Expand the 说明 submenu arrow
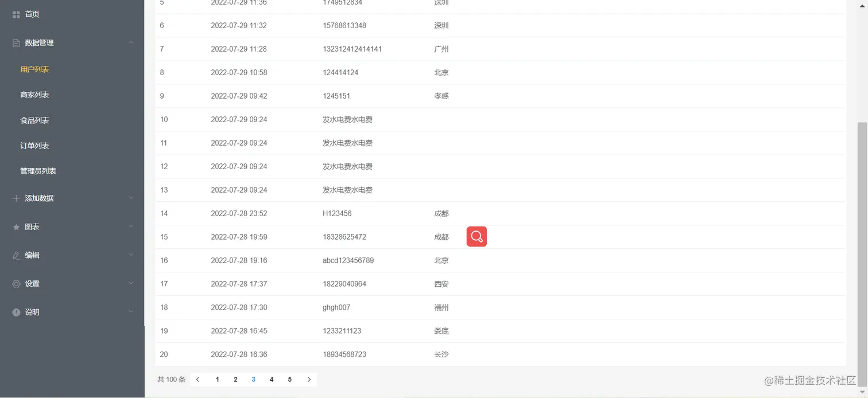The height and width of the screenshot is (398, 868). (x=131, y=312)
